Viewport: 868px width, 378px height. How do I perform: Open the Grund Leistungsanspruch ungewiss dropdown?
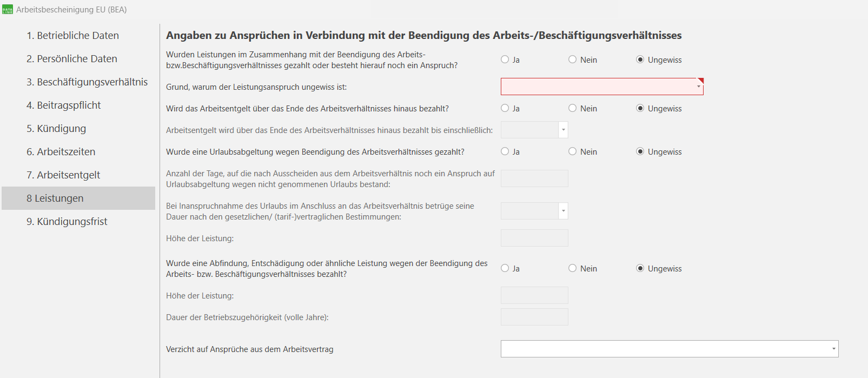click(x=602, y=87)
